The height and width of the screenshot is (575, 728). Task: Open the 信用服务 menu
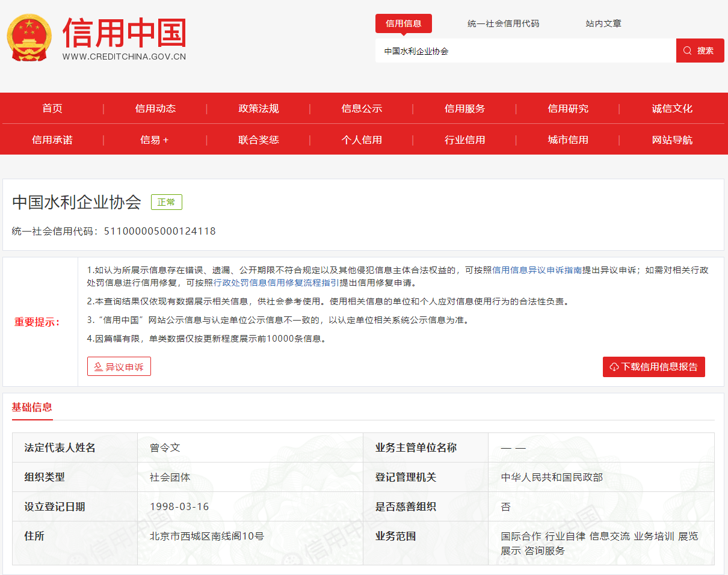click(464, 109)
